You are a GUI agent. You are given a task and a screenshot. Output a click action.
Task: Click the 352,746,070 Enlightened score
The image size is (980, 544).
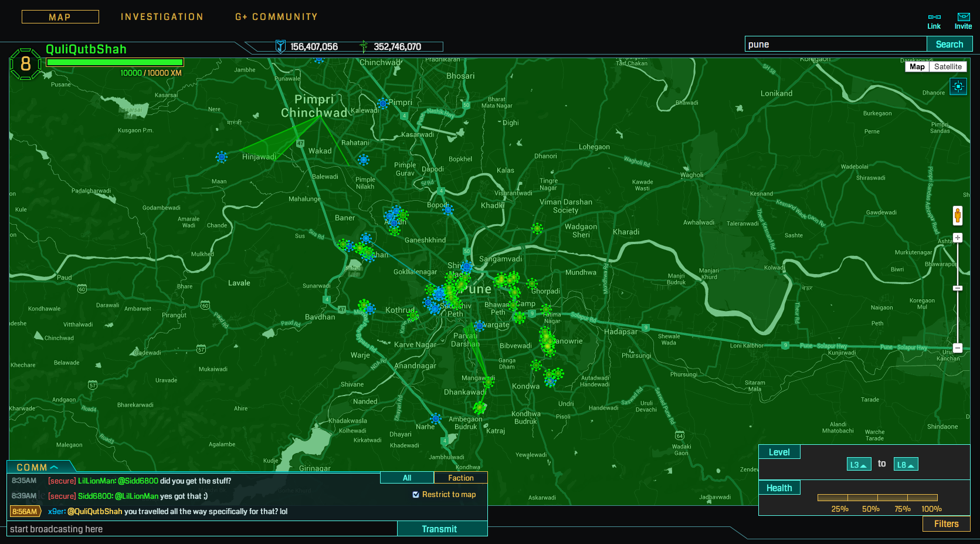pyautogui.click(x=398, y=46)
